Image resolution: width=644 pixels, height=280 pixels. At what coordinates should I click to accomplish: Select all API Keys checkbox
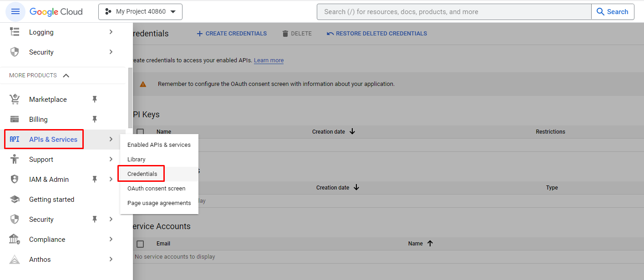(140, 131)
